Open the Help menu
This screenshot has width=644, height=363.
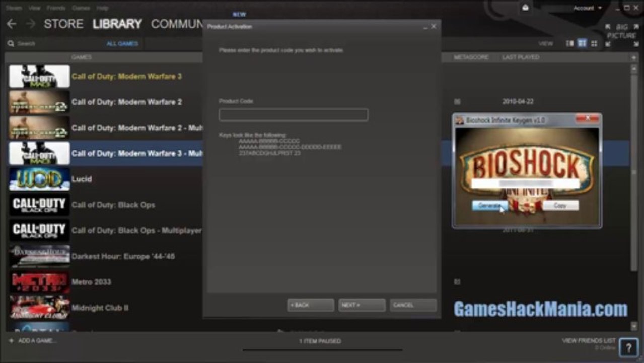102,8
